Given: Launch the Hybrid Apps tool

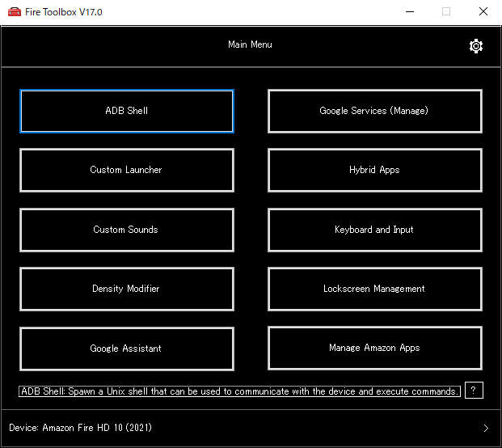Looking at the screenshot, I should point(375,170).
